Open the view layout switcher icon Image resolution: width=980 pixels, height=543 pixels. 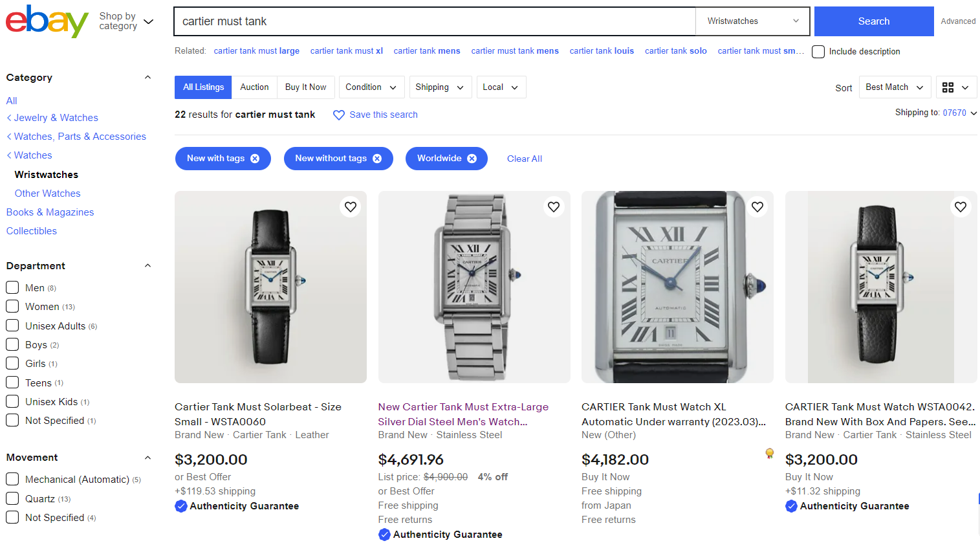coord(956,87)
